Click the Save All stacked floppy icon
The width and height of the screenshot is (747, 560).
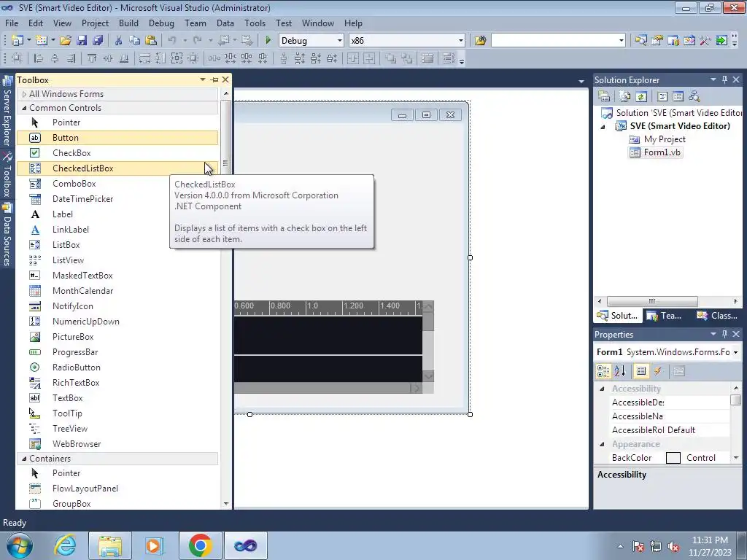coord(98,41)
